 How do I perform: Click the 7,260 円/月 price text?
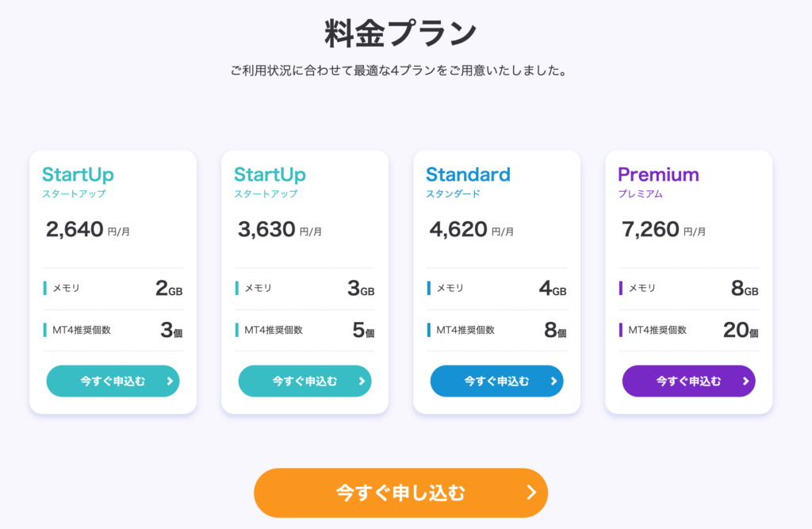[x=664, y=230]
